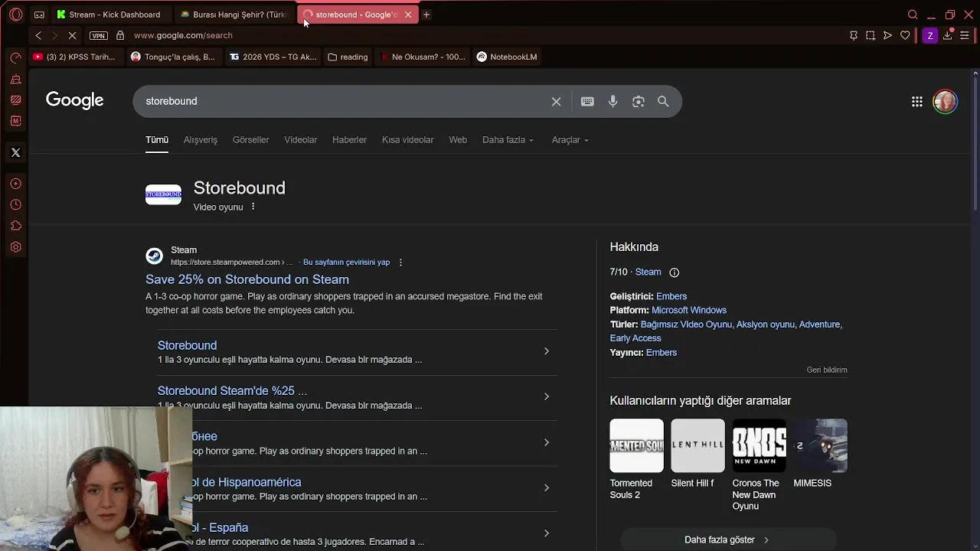Open Save 25% on Storebound on Steam
The width and height of the screenshot is (980, 551).
click(x=247, y=279)
